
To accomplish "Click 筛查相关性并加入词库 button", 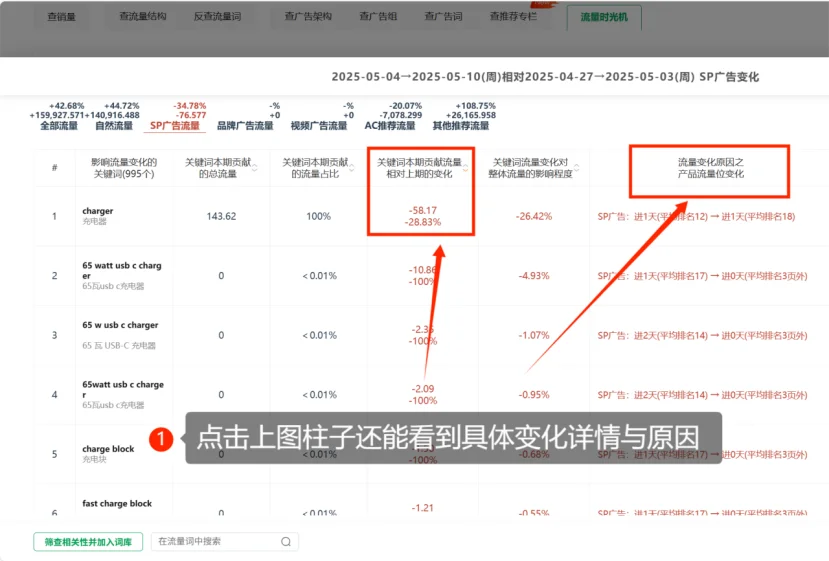I will 88,541.
